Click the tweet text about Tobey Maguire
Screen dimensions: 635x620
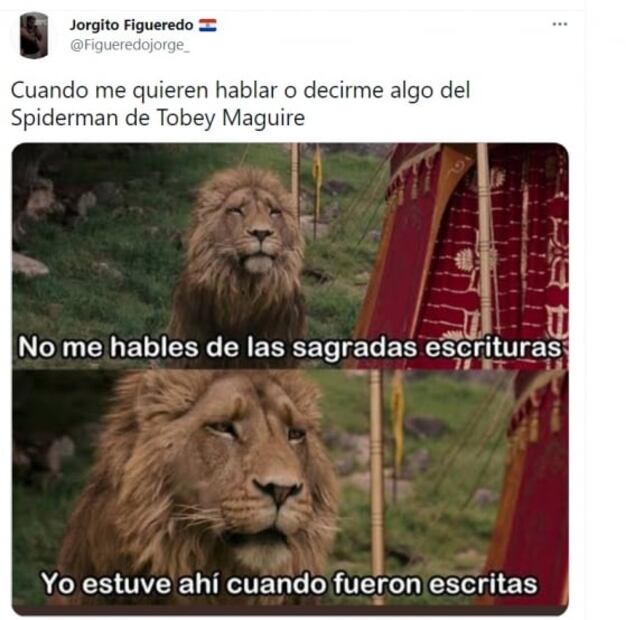point(240,104)
